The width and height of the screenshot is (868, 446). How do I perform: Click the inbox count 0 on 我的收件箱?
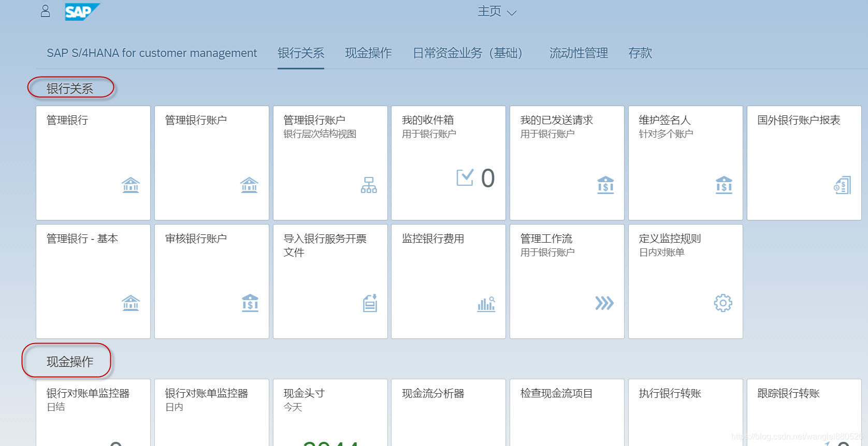(x=488, y=179)
